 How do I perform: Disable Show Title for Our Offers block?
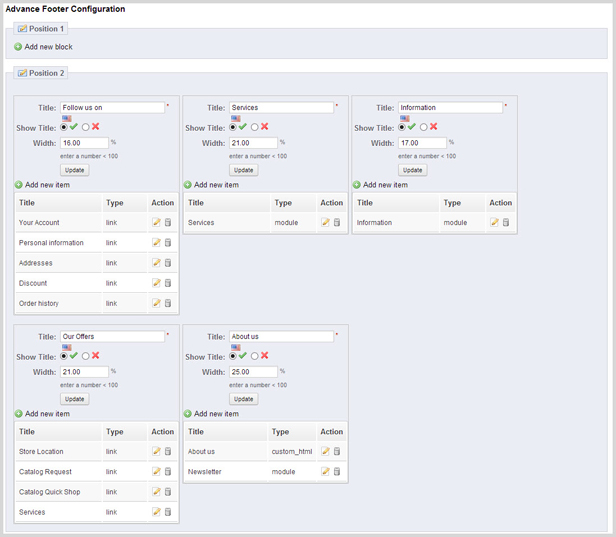(x=86, y=356)
